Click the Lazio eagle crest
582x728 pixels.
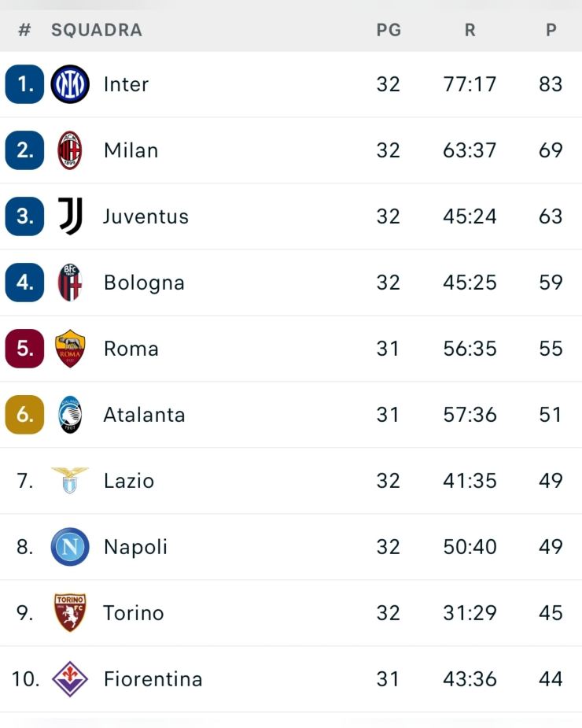coord(69,481)
